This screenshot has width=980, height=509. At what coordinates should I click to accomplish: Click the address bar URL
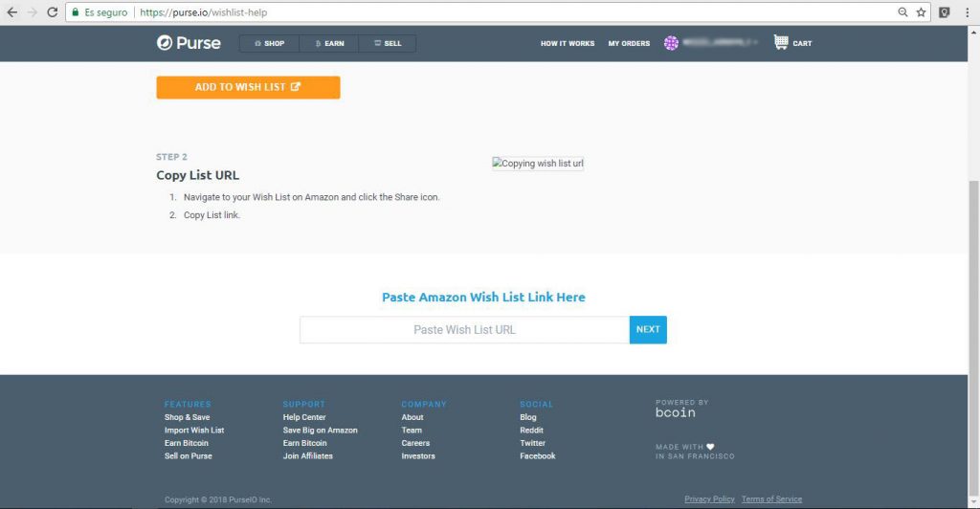[204, 12]
